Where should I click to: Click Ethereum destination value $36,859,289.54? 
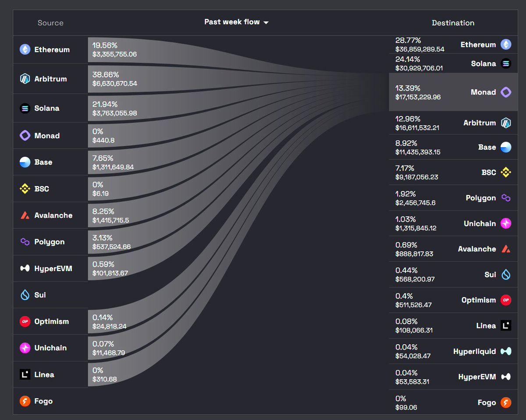coord(420,49)
